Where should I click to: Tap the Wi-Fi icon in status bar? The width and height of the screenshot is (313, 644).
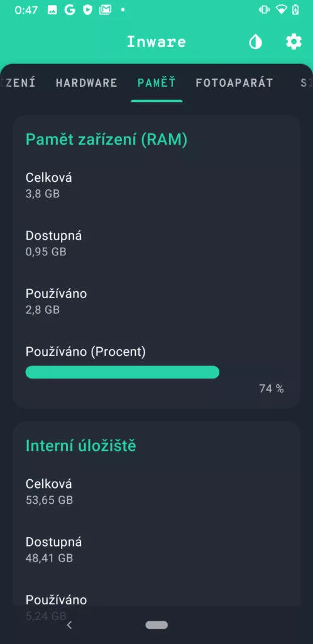tap(281, 10)
